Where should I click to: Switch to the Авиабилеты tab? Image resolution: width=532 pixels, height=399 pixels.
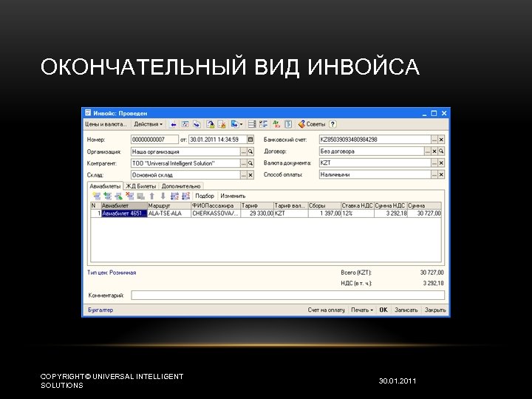click(105, 186)
